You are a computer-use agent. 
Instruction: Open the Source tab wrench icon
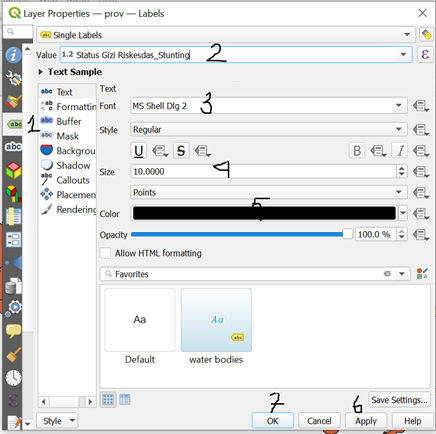(x=13, y=78)
